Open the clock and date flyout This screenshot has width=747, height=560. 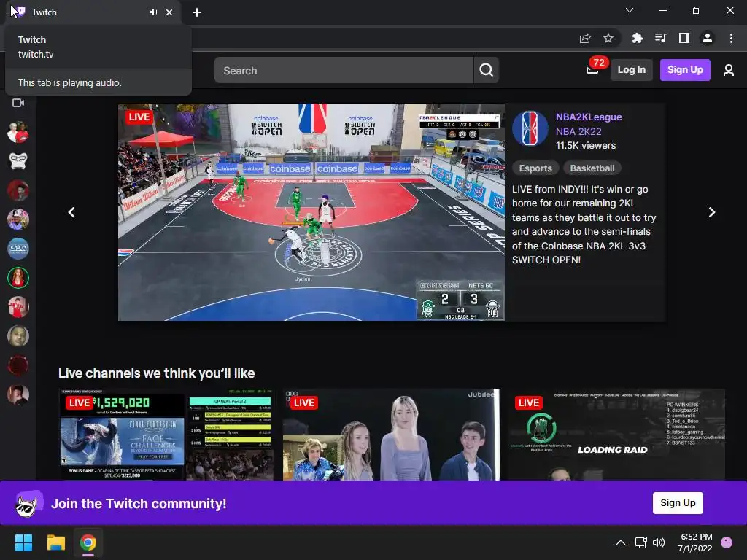[x=695, y=542]
